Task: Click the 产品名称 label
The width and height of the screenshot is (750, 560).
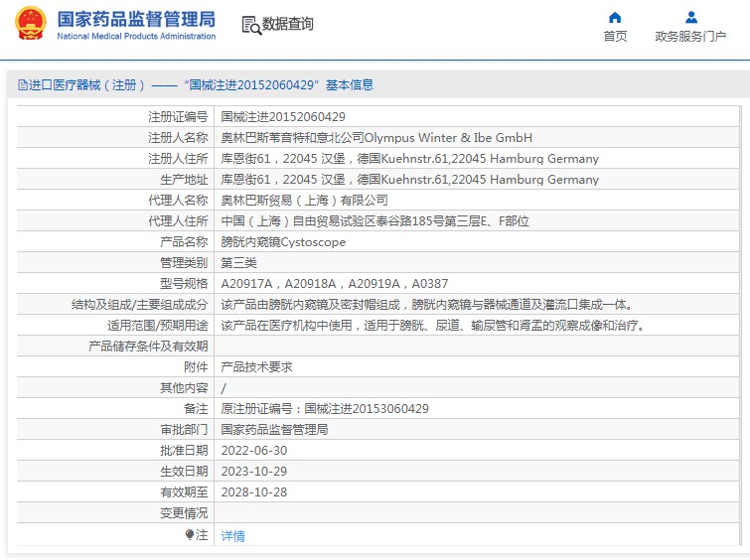Action: click(184, 242)
